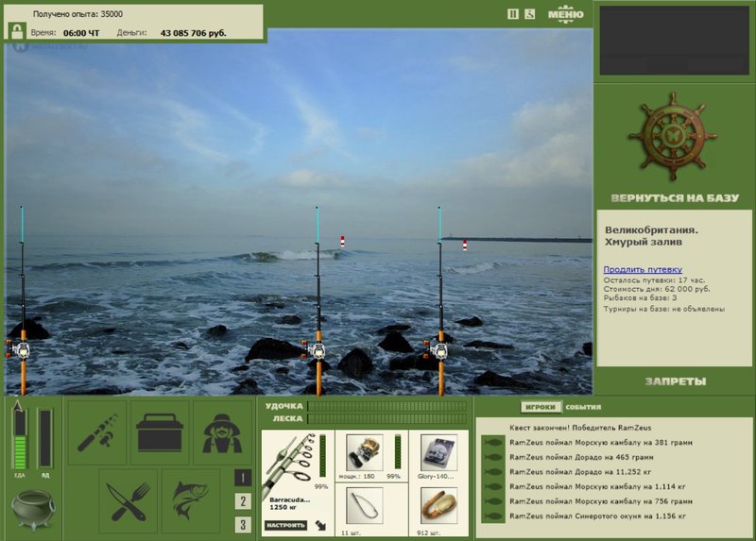Click the ЛЕСКА tension bar
Screen dimensions: 756x541
(x=387, y=418)
